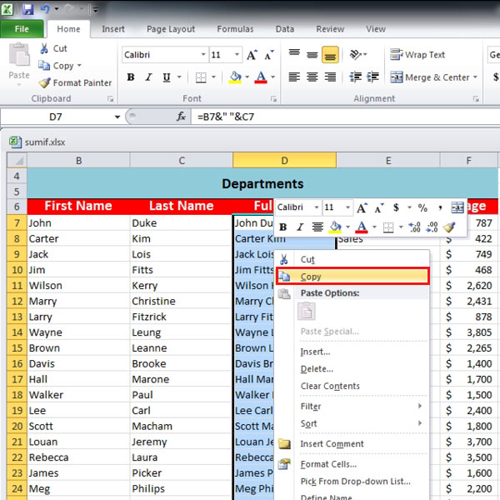Open the Copy dropdown arrow in Clipboard
The height and width of the screenshot is (500, 500).
(79, 65)
